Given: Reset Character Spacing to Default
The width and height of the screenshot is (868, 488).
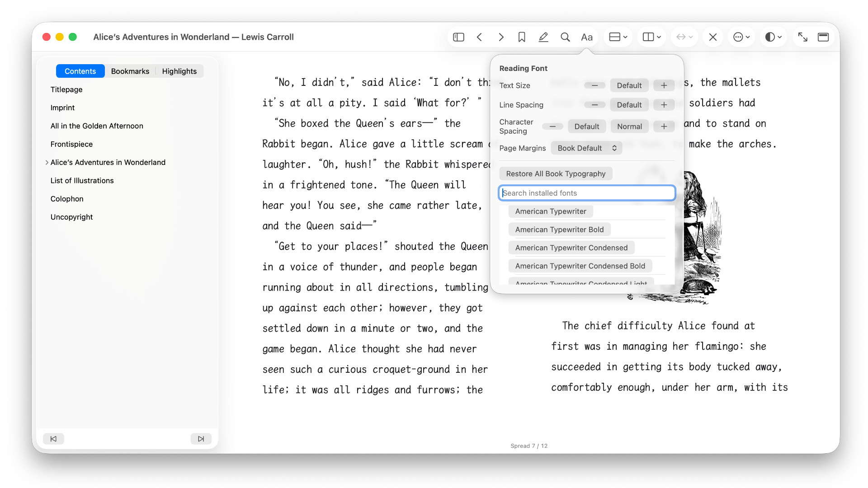Looking at the screenshot, I should [x=587, y=127].
